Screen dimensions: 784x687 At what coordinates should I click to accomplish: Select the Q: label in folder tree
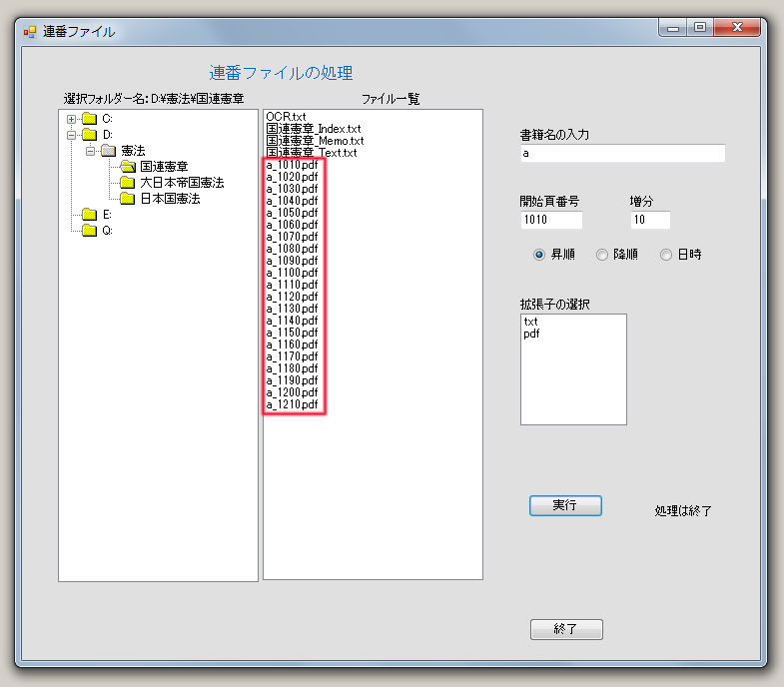(x=107, y=231)
